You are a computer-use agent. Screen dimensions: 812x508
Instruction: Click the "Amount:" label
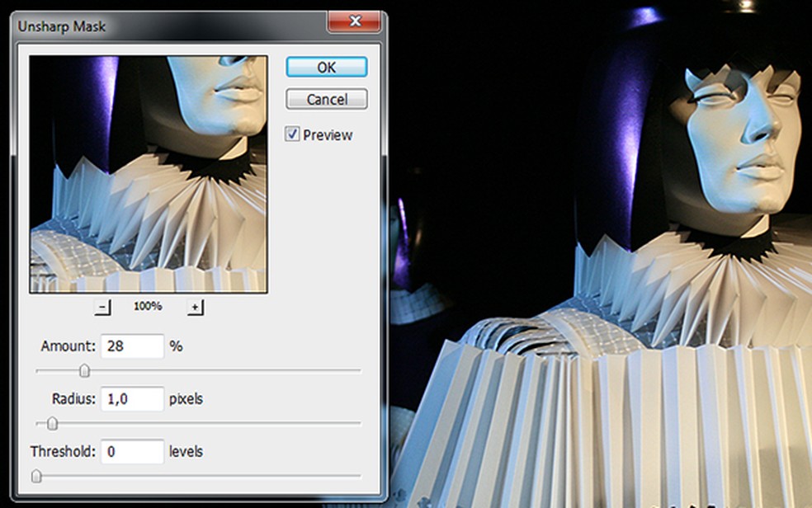(68, 346)
